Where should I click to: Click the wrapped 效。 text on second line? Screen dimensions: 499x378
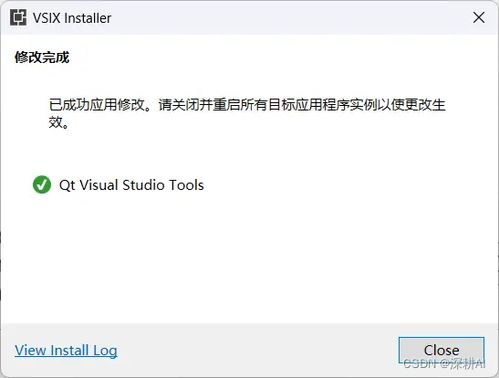point(59,122)
